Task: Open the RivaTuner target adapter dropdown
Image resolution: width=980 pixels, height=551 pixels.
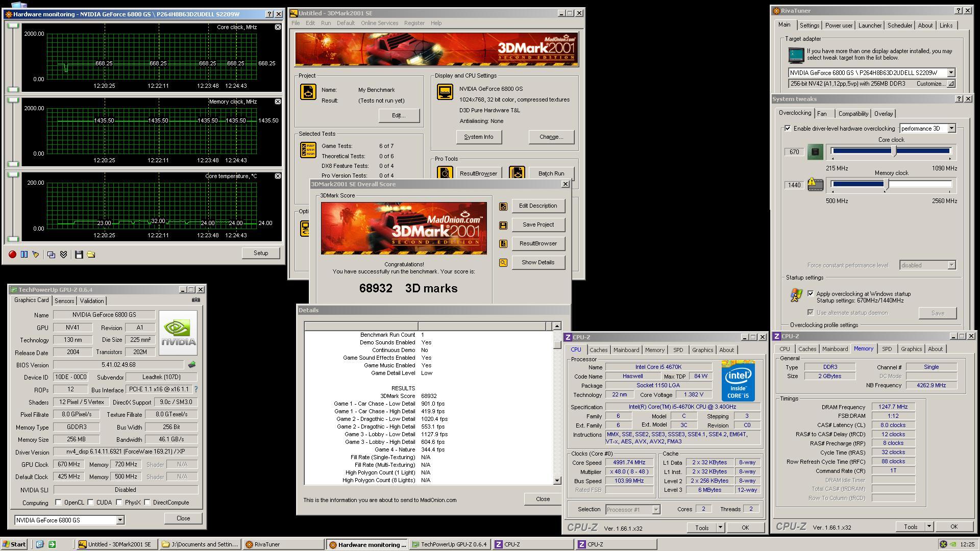Action: click(951, 72)
